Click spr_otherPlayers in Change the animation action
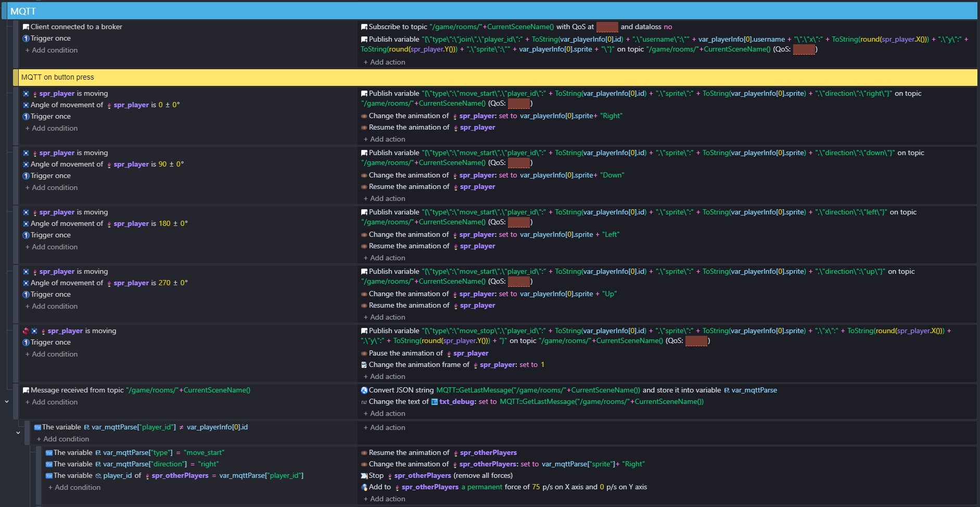Image resolution: width=980 pixels, height=507 pixels. pos(488,464)
